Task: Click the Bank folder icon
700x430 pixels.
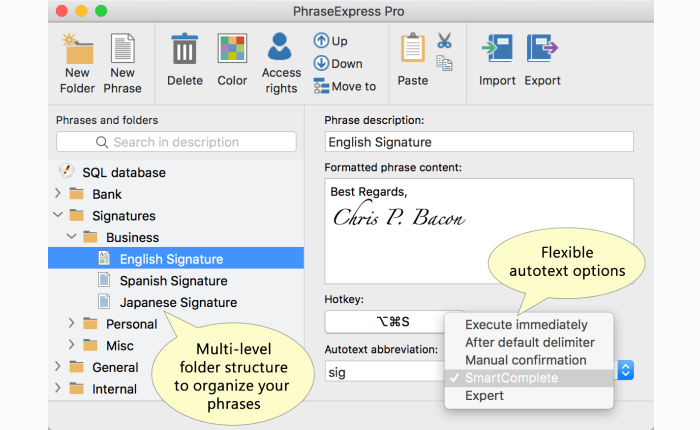Action: pyautogui.click(x=77, y=193)
